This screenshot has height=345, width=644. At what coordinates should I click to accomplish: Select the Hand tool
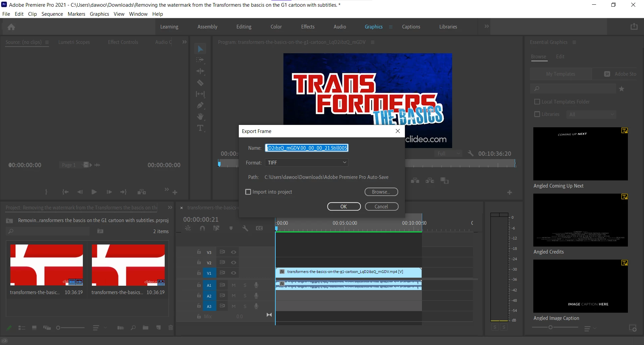pyautogui.click(x=200, y=117)
